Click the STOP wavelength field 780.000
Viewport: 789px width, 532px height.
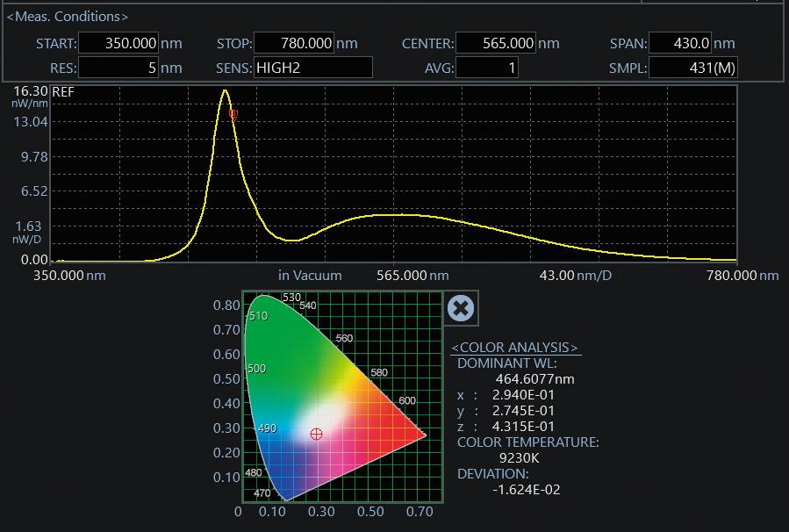pyautogui.click(x=293, y=43)
